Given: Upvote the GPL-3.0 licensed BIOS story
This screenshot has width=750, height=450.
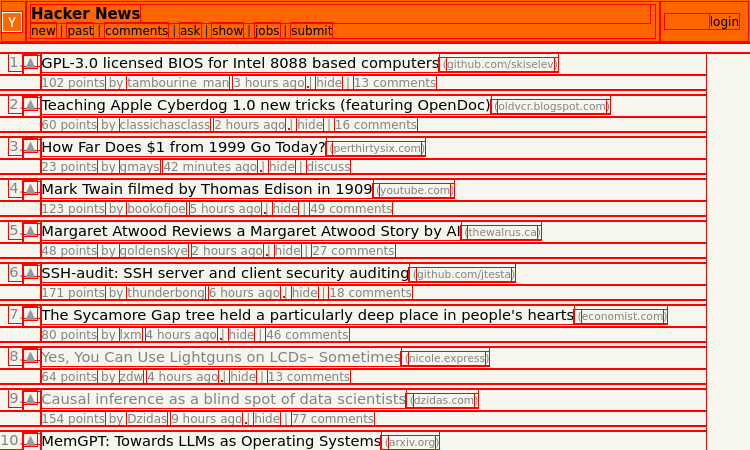Looking at the screenshot, I should click(x=31, y=62).
